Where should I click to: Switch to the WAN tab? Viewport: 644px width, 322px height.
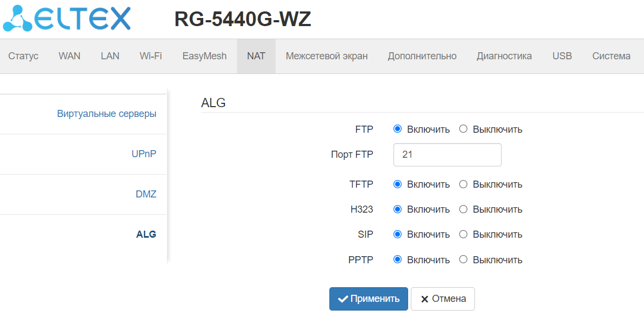70,56
